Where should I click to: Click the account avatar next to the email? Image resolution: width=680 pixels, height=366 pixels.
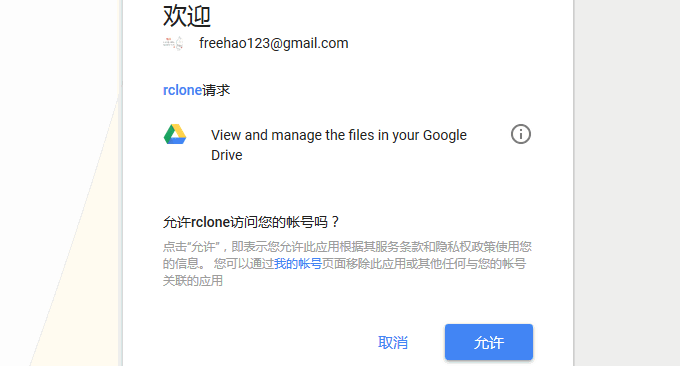click(x=173, y=43)
